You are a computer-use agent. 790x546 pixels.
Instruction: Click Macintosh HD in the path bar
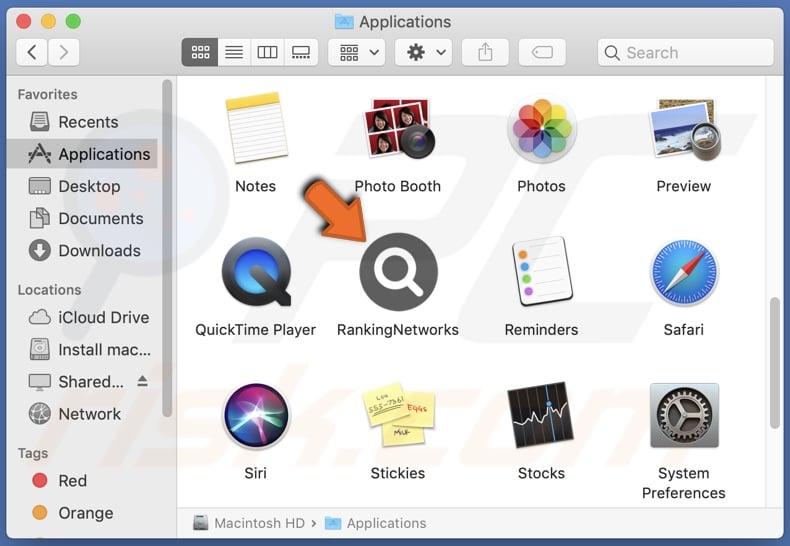[x=249, y=523]
